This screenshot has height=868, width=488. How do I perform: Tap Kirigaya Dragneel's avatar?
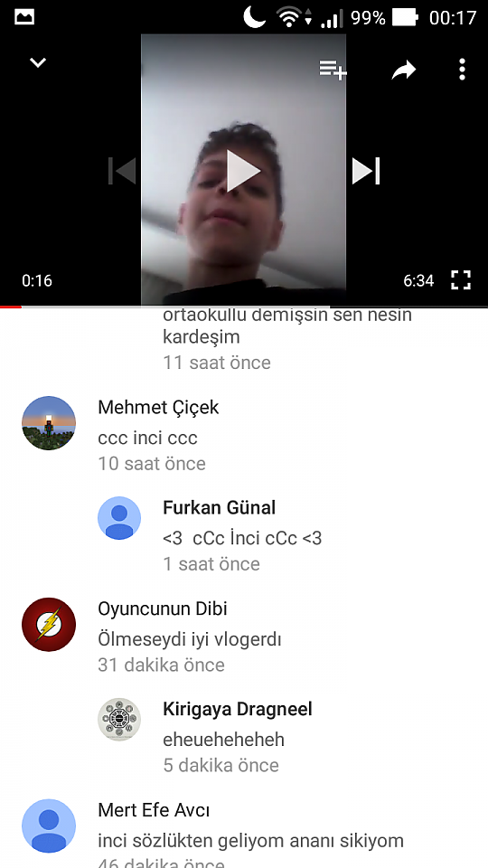click(119, 719)
